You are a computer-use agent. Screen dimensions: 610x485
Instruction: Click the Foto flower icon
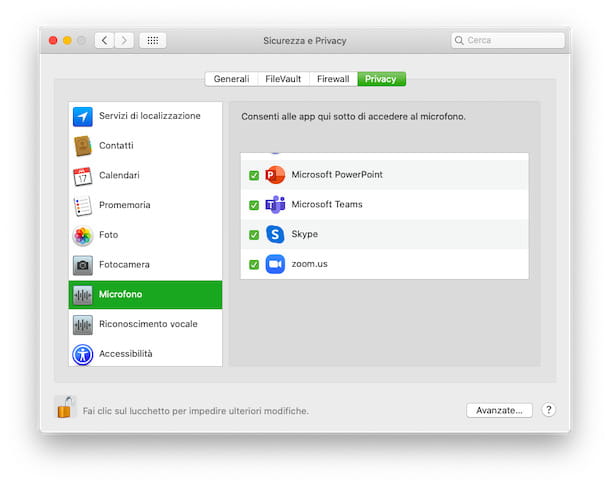[x=82, y=235]
